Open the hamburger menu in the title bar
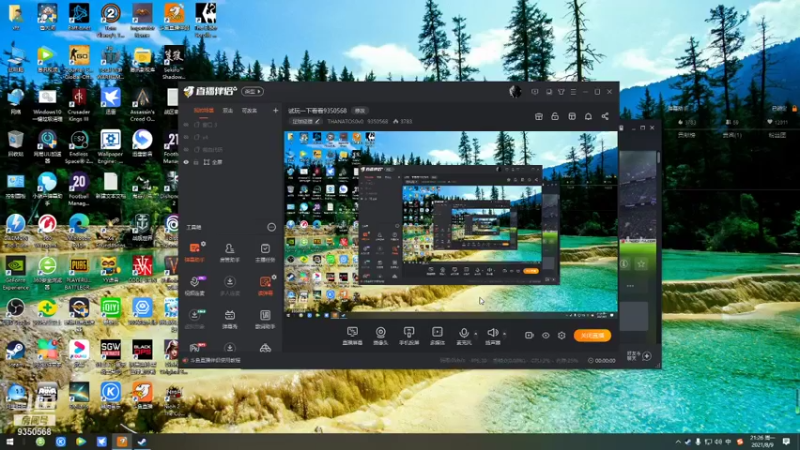The image size is (800, 450). 573,92
